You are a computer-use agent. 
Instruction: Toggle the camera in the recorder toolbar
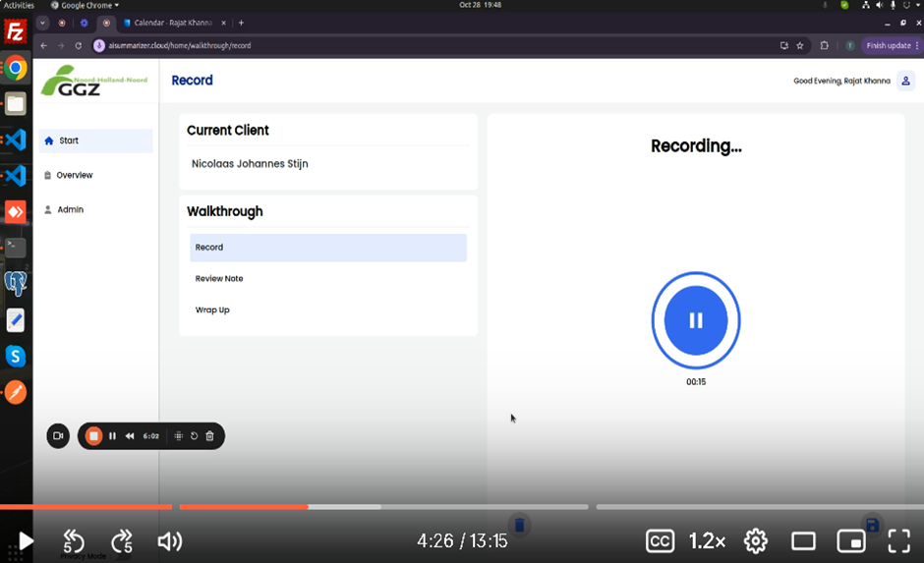coord(58,435)
